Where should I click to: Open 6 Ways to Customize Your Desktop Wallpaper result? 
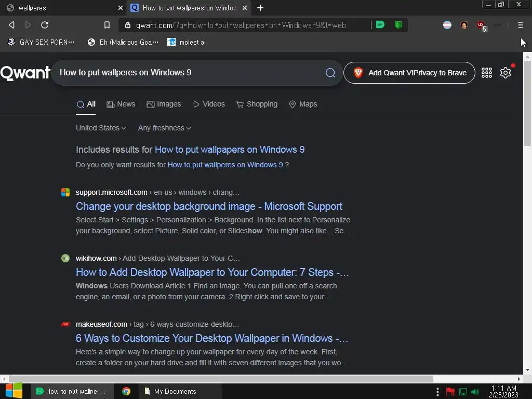[212, 338]
